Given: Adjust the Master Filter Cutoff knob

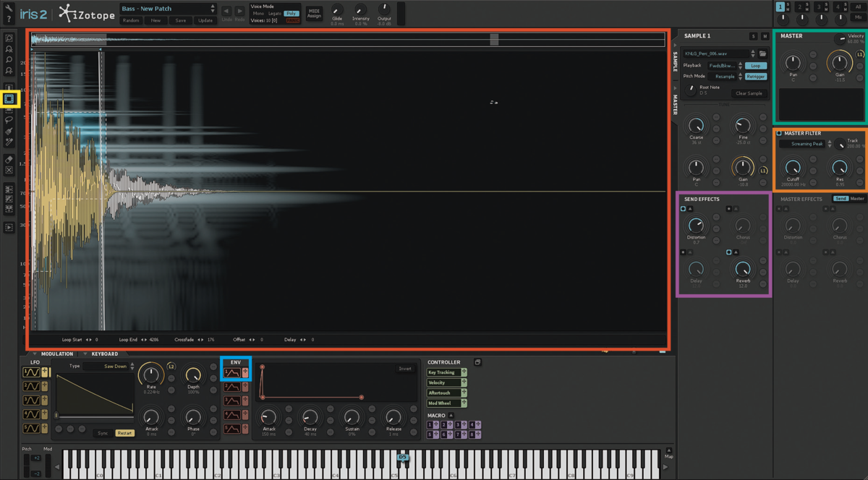Looking at the screenshot, I should pyautogui.click(x=793, y=166).
